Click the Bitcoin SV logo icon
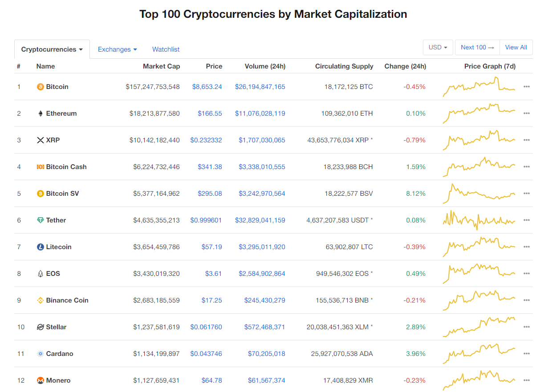The height and width of the screenshot is (392, 540). (x=40, y=194)
